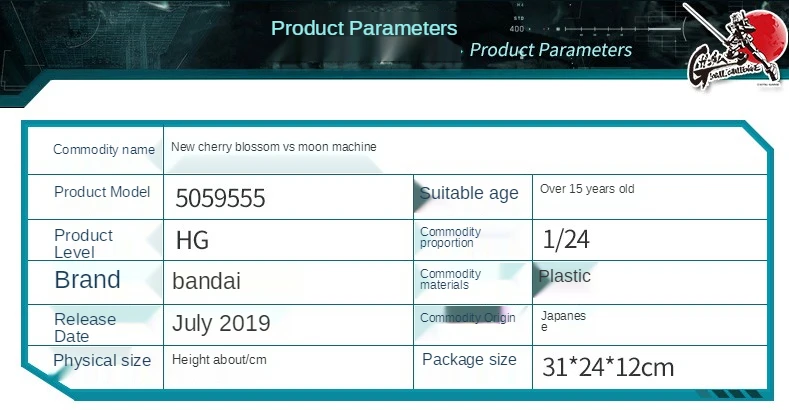Click the Gundam robot logo with red moon
This screenshot has height=410, width=789.
click(x=735, y=46)
